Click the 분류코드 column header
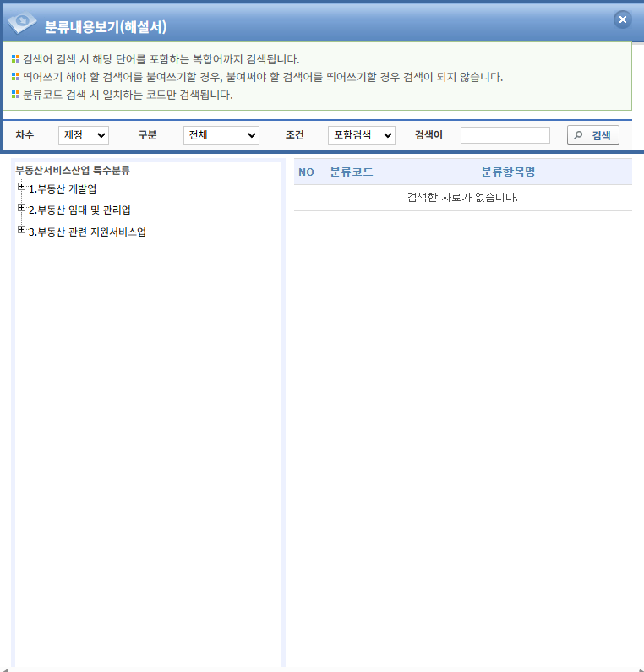 (x=351, y=172)
